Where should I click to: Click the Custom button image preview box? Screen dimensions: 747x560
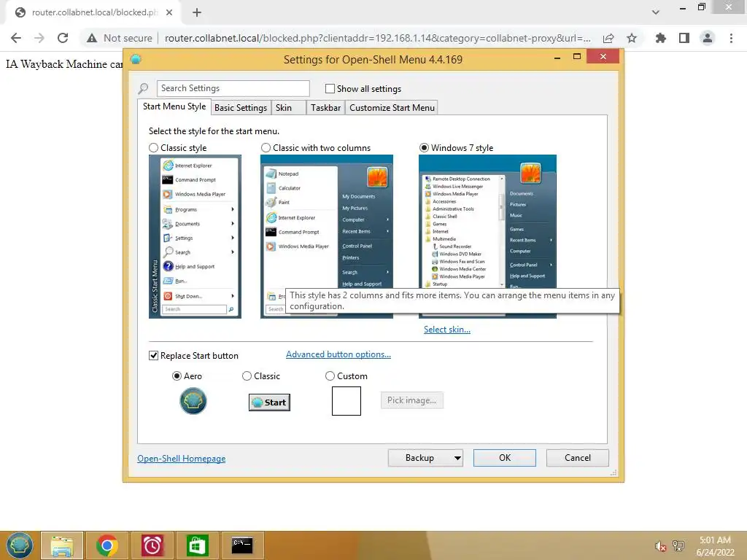coord(347,401)
